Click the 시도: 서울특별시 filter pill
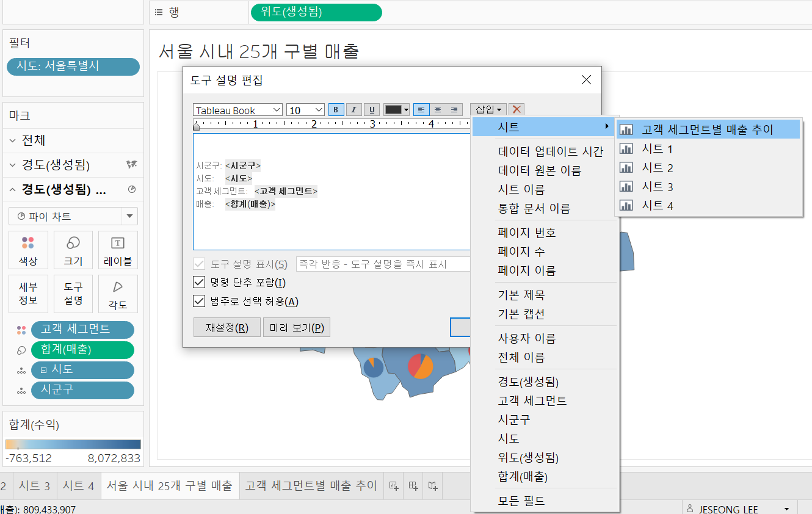 point(73,67)
